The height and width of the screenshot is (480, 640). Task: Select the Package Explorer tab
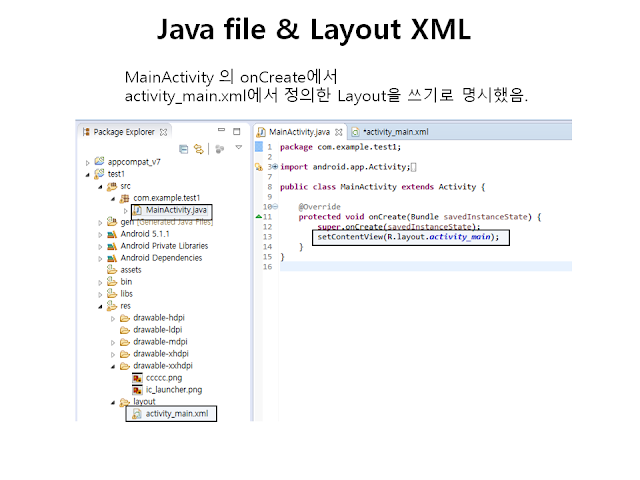(x=124, y=132)
